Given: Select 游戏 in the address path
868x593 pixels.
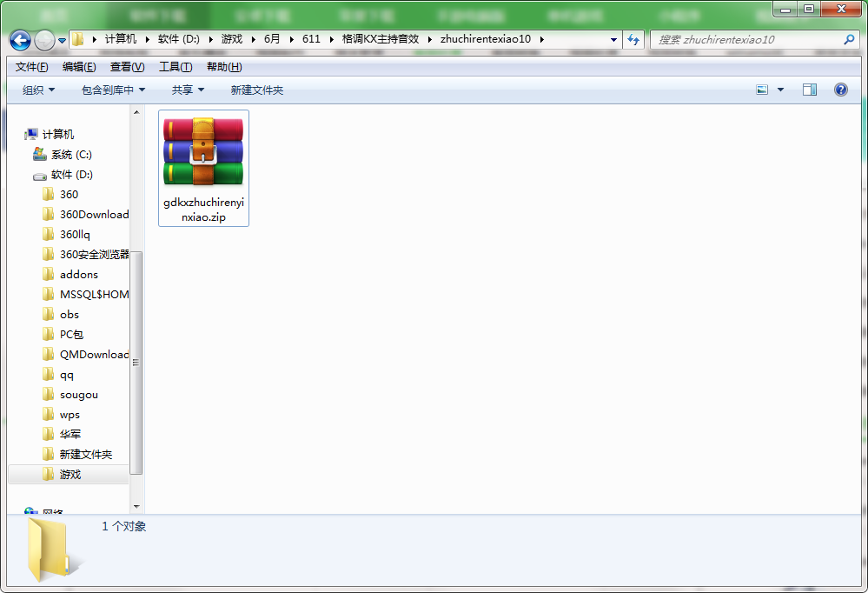Looking at the screenshot, I should point(231,39).
